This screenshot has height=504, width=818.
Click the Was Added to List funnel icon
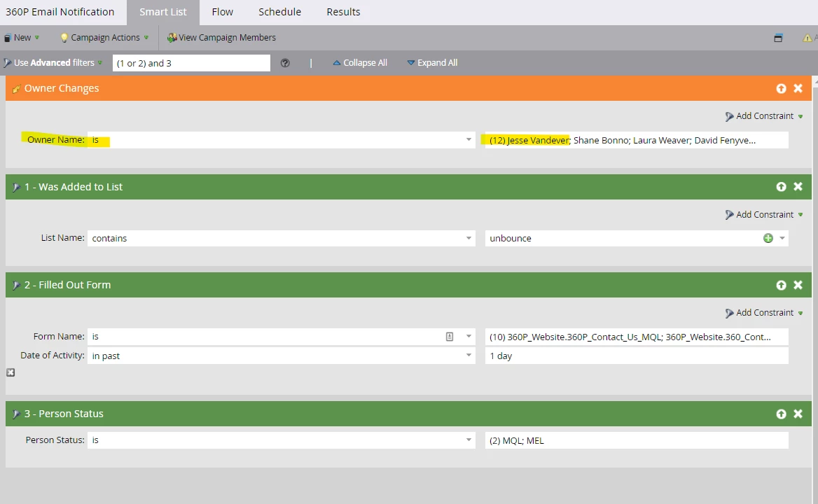[16, 187]
